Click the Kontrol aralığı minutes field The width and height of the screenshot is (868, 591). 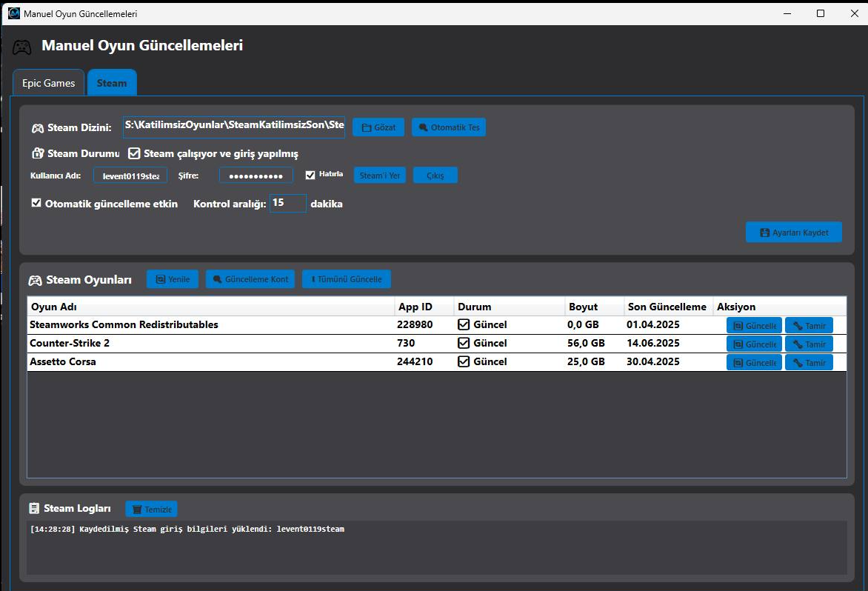pyautogui.click(x=287, y=203)
